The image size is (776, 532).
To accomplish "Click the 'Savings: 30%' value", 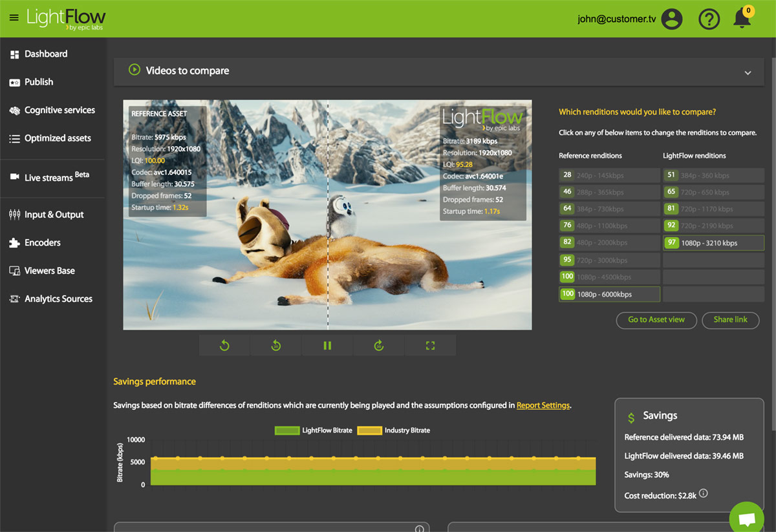I will point(647,474).
